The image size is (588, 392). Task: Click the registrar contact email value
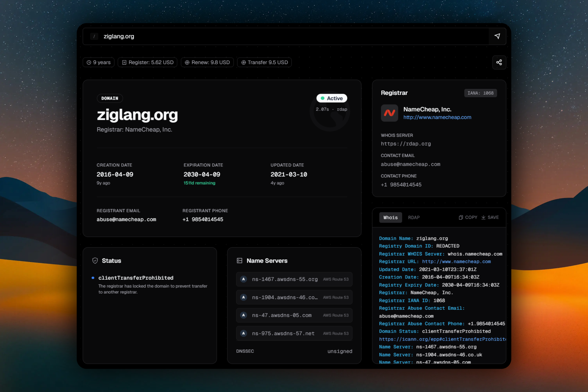(x=410, y=164)
